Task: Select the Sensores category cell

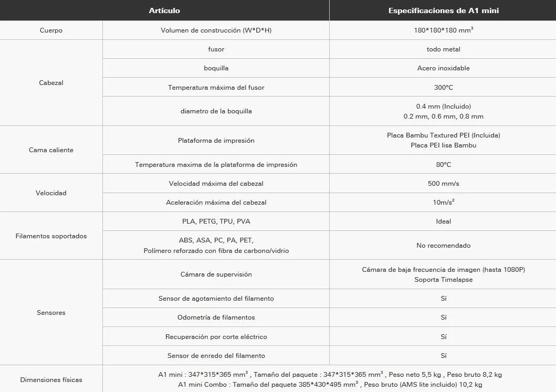Action: click(51, 313)
